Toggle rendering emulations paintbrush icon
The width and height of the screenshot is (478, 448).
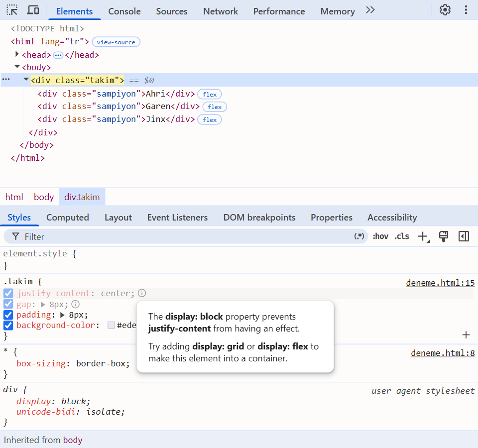pos(444,236)
